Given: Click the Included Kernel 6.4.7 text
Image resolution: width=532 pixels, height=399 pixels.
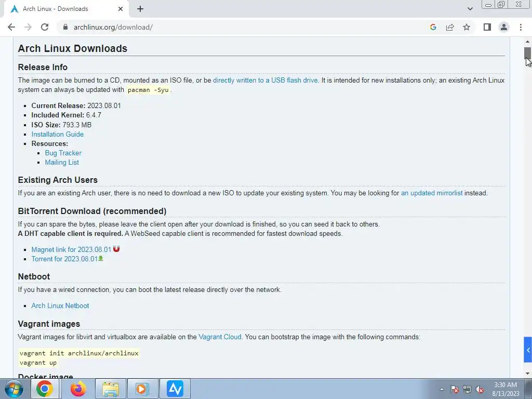Looking at the screenshot, I should (66, 115).
